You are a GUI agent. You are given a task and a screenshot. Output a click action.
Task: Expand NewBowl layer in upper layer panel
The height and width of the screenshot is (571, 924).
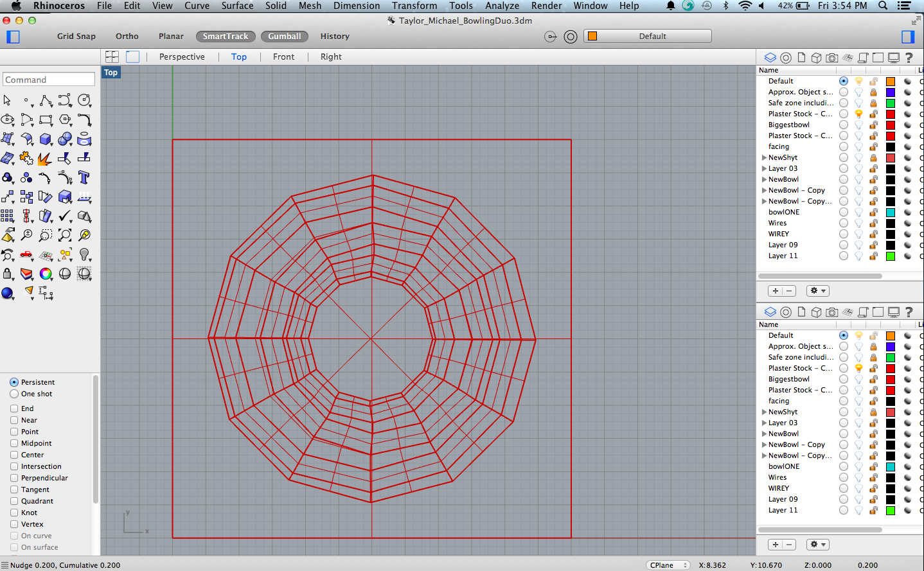[x=764, y=179]
